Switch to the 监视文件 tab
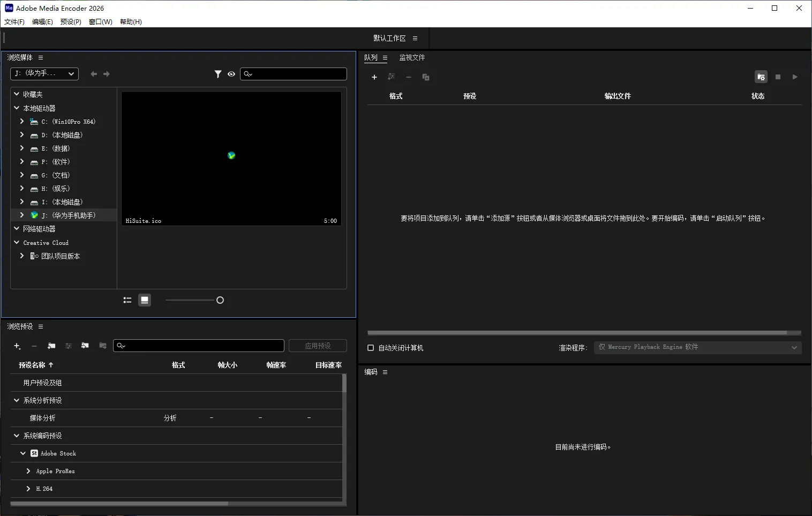The height and width of the screenshot is (516, 812). tap(412, 57)
